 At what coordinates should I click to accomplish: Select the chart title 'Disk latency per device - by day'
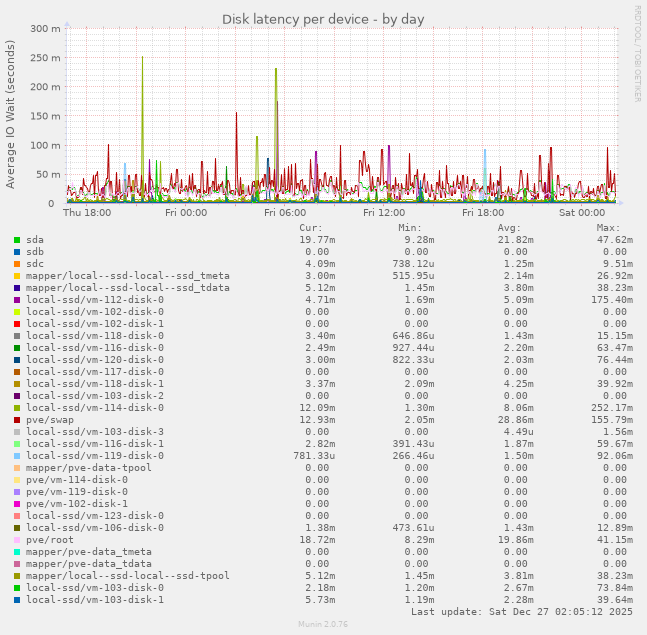point(323,19)
